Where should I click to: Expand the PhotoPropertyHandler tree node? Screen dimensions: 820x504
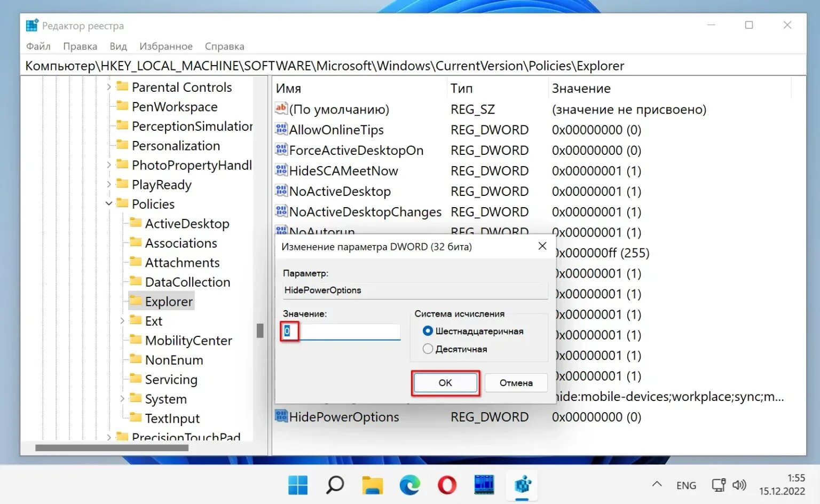pos(109,164)
